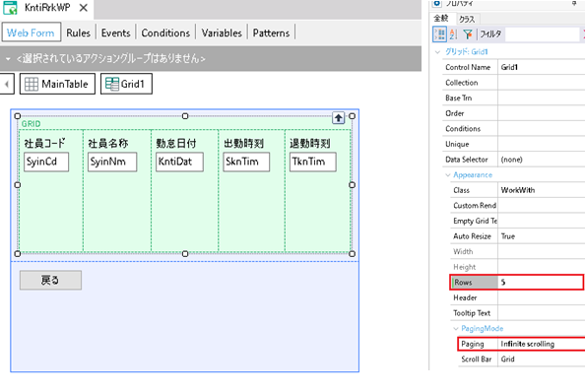Viewport: 585px width, 392px height.
Task: Open the Variables tab
Action: (x=222, y=33)
